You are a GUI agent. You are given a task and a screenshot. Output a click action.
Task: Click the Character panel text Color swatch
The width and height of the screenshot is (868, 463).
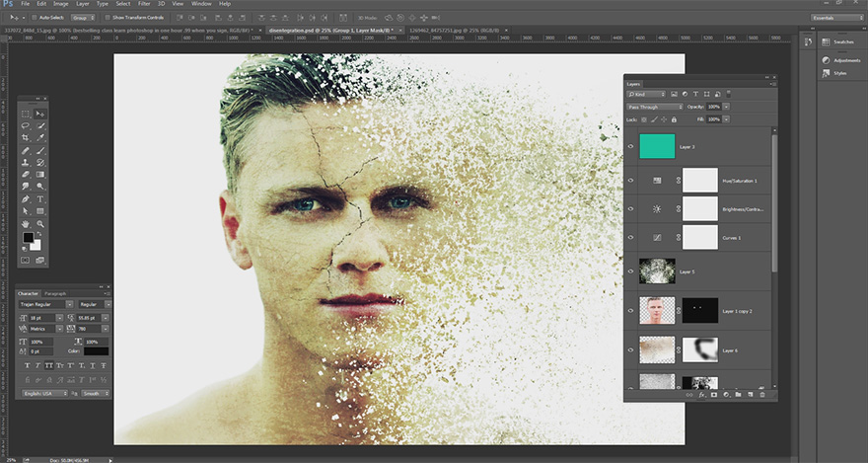point(97,351)
